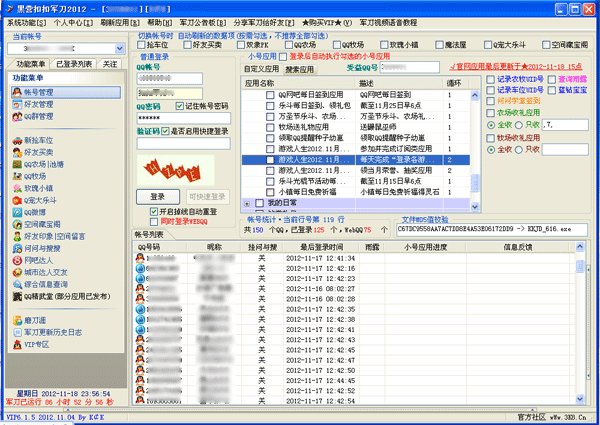Expand the 我的日常 tree node
This screenshot has height=425, width=600.
click(x=248, y=203)
